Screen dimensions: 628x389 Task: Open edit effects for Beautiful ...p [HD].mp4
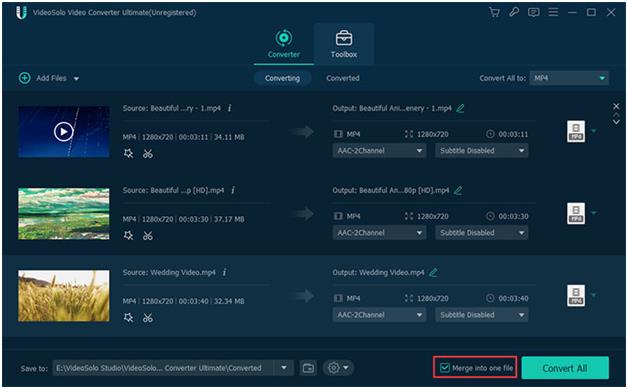[x=128, y=236]
